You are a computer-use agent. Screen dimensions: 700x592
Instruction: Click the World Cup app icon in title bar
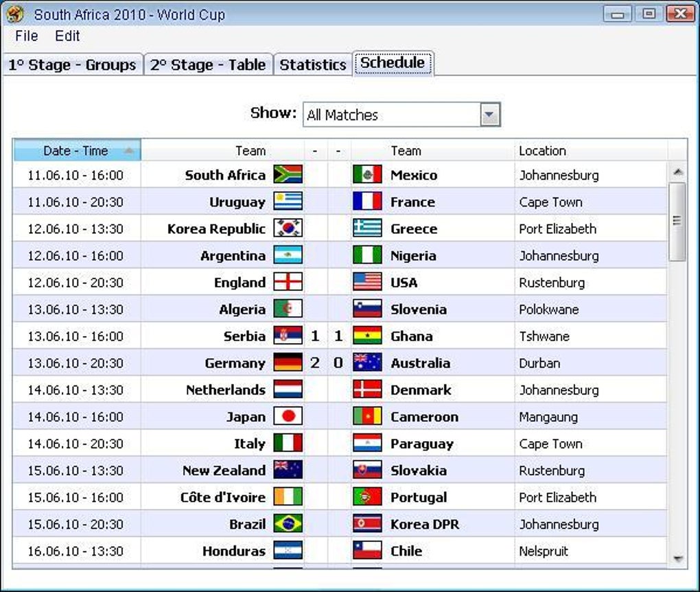pyautogui.click(x=14, y=14)
